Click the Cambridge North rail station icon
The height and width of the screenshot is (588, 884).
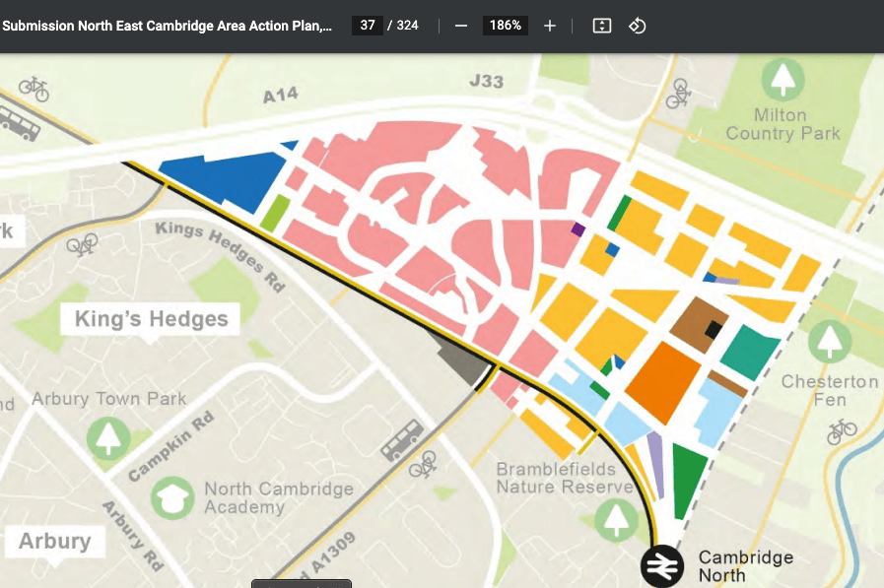tap(662, 566)
